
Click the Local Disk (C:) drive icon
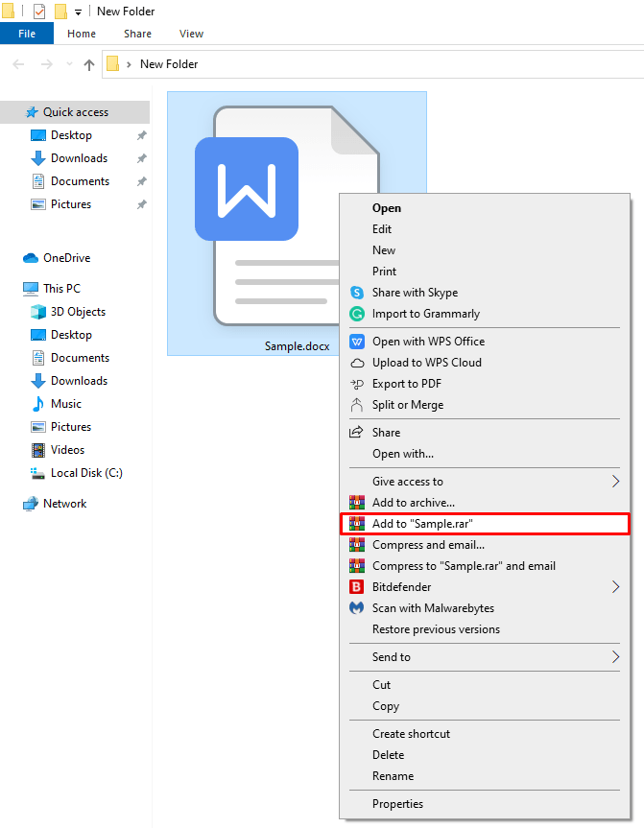[x=37, y=473]
